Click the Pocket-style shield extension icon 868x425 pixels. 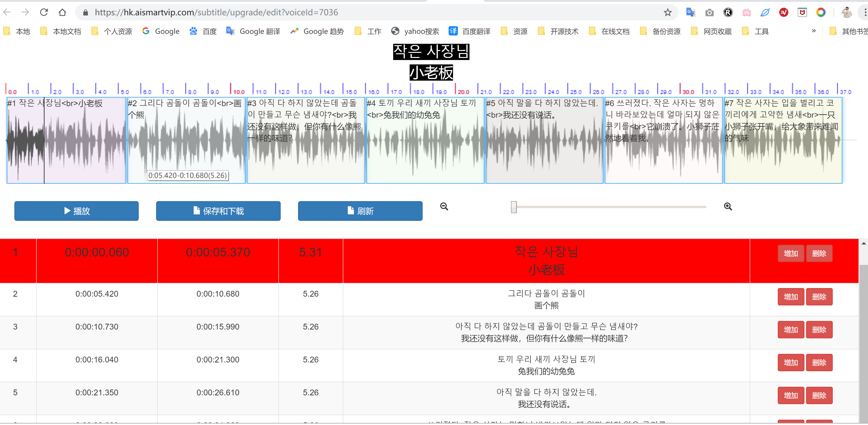pos(802,13)
